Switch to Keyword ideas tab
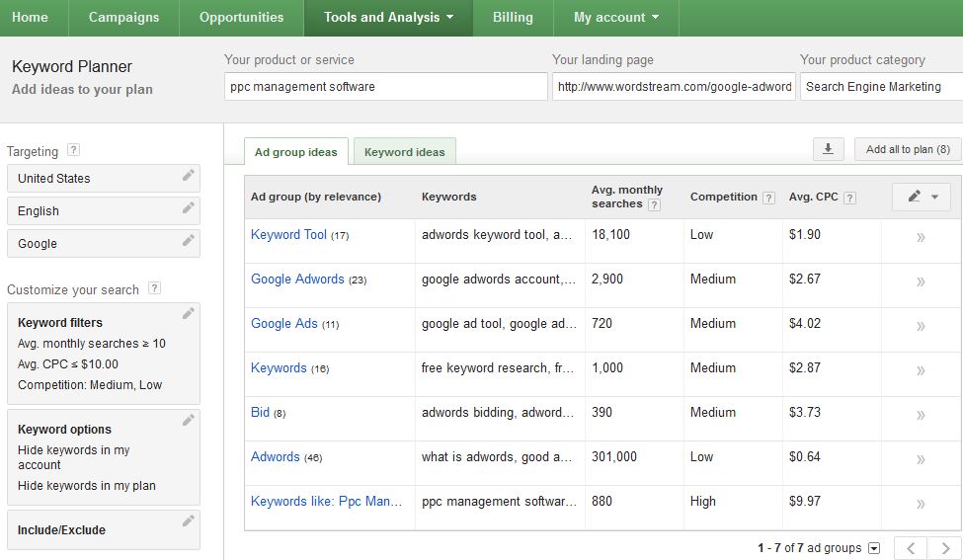The width and height of the screenshot is (963, 560). 405,152
